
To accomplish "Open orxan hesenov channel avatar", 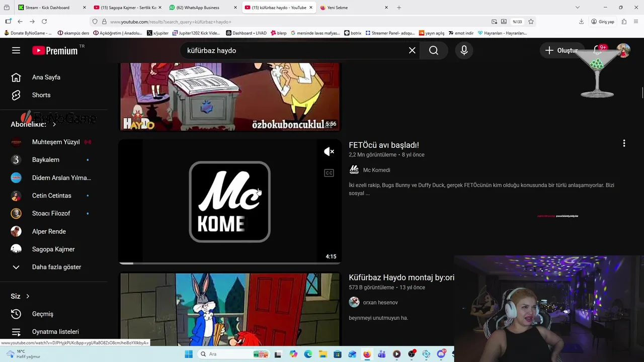I will click(x=354, y=302).
